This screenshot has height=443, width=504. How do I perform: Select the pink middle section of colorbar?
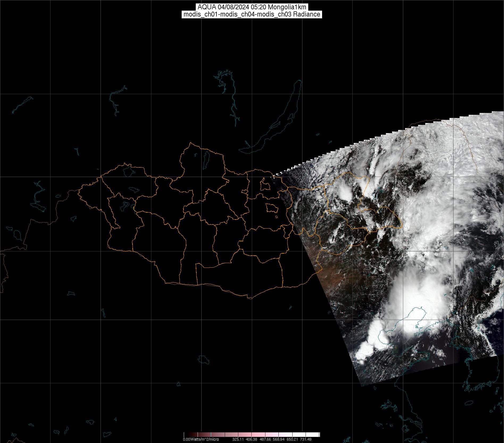coord(255,435)
